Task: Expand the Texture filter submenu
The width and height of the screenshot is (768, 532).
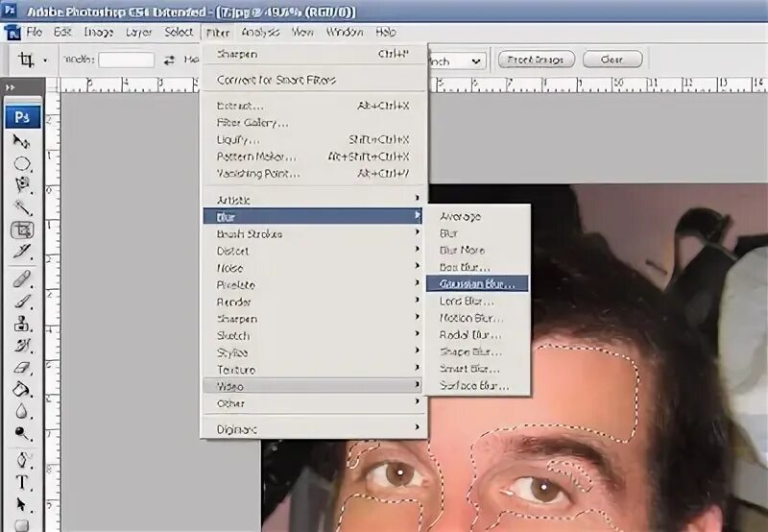Action: pos(313,370)
